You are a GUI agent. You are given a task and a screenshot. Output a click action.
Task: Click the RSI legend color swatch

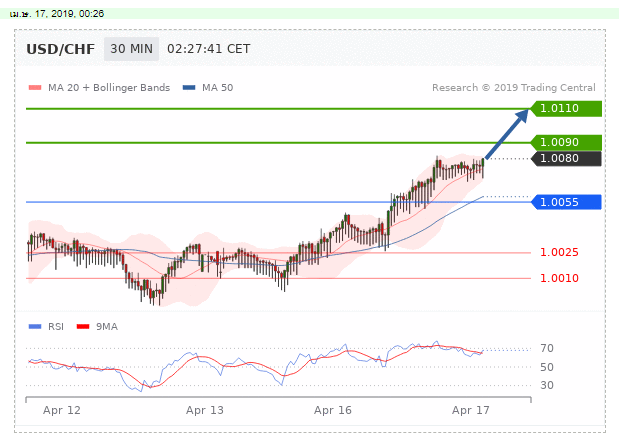tap(35, 327)
